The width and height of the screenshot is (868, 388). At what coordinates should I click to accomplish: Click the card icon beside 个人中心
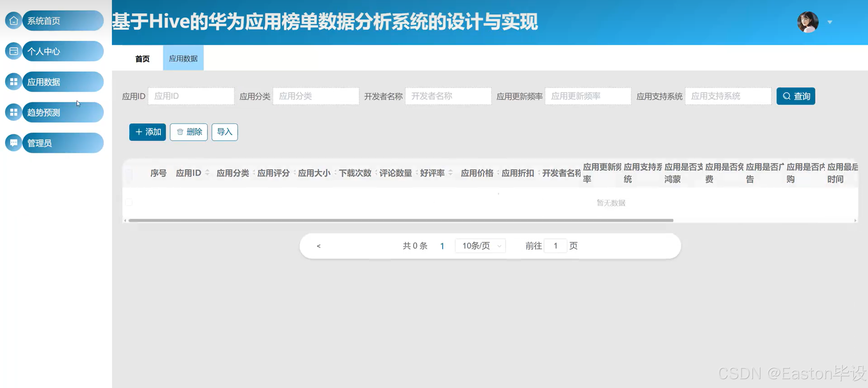tap(13, 51)
